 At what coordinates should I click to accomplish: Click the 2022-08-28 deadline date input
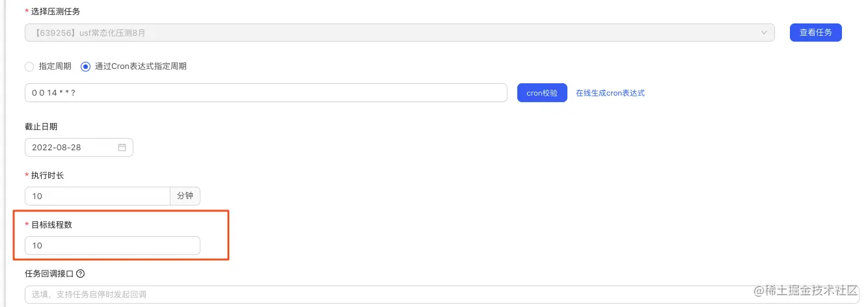click(x=72, y=148)
